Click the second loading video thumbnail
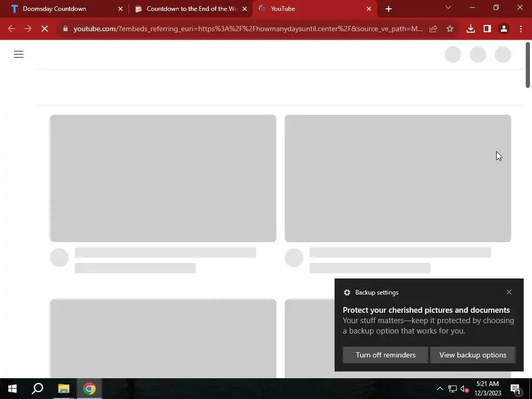The image size is (532, 399). pos(397,179)
